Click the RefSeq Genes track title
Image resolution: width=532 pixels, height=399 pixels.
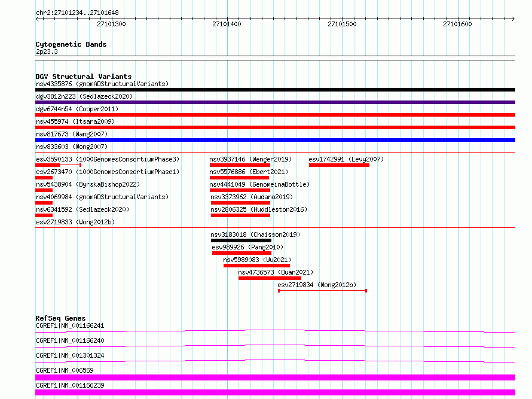tap(60, 318)
